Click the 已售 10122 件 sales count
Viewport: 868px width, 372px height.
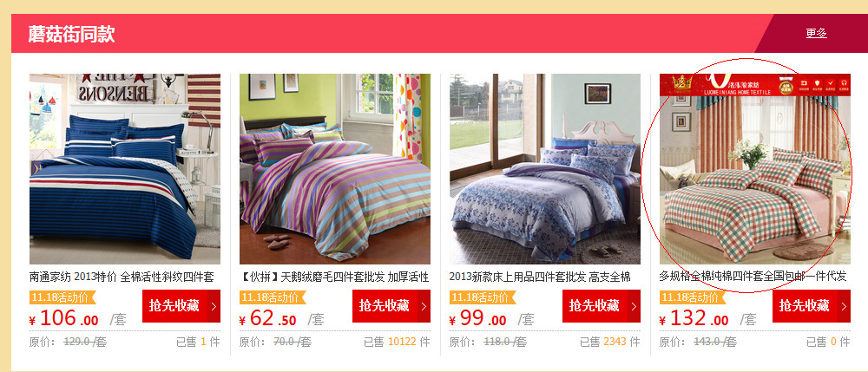click(397, 343)
